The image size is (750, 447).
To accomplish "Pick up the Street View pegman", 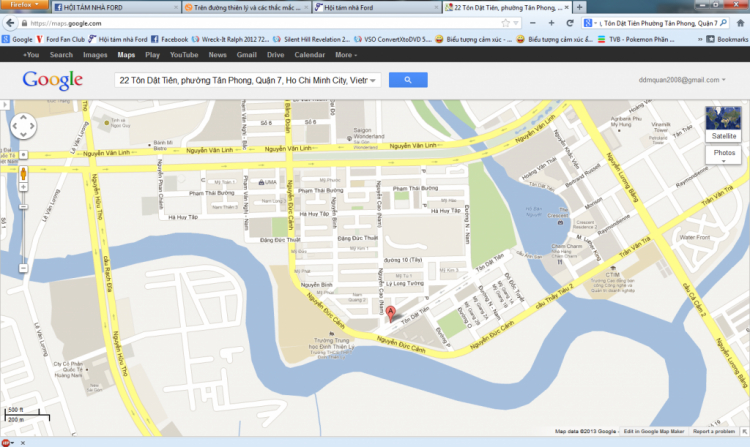I will pos(23,174).
